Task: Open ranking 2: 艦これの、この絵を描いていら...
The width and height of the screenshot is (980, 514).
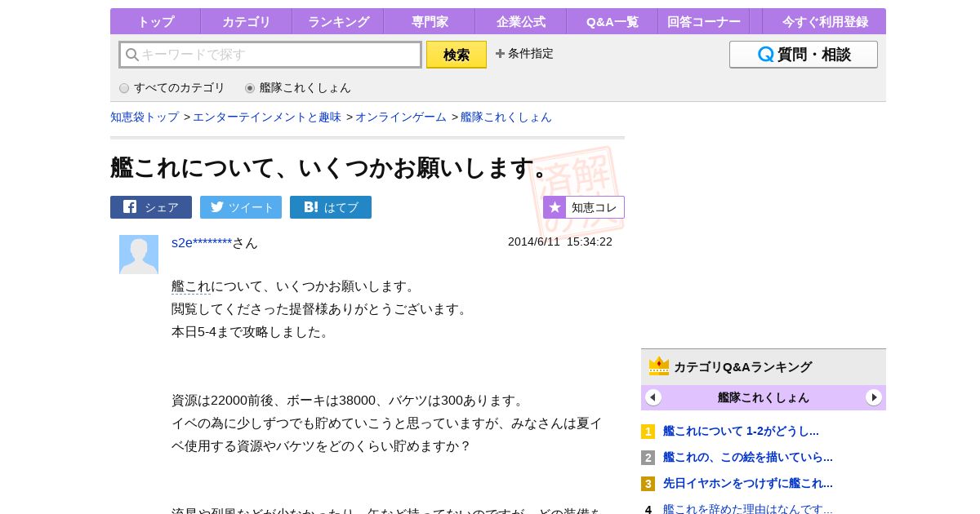Action: (748, 457)
